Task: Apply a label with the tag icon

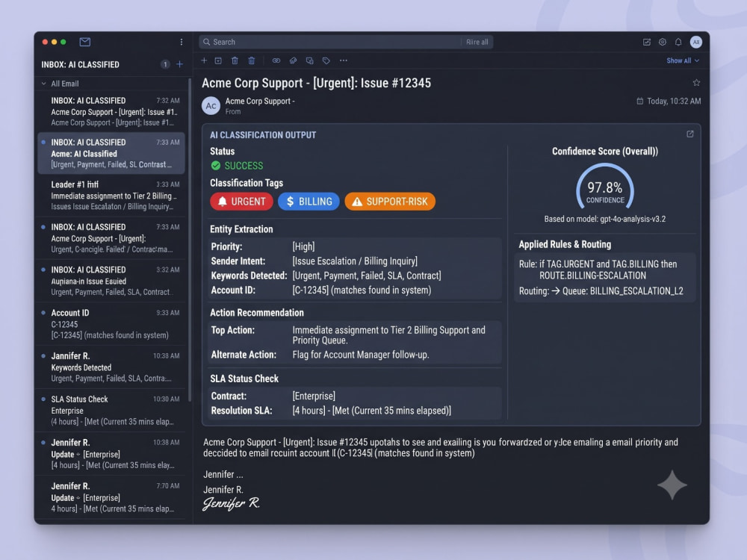Action: 326,60
